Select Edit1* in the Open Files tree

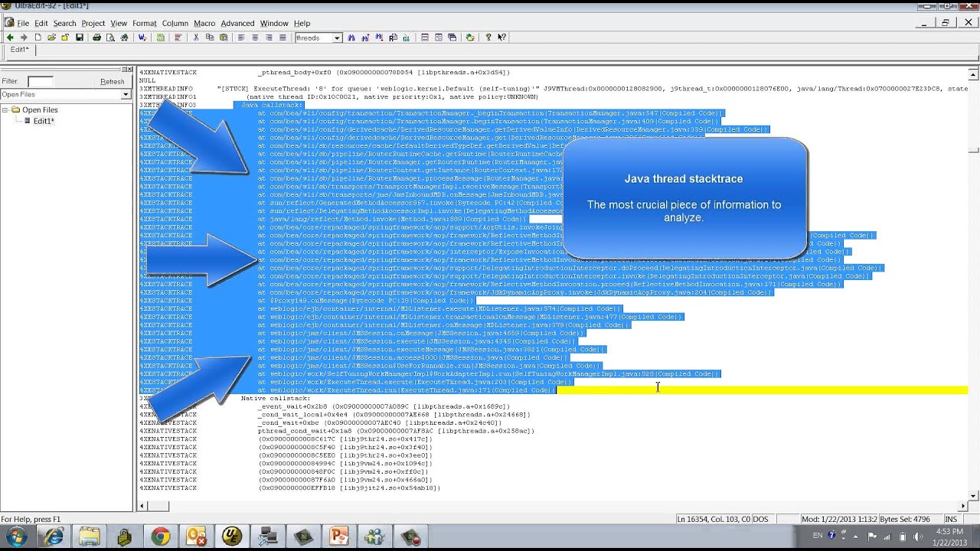click(44, 121)
